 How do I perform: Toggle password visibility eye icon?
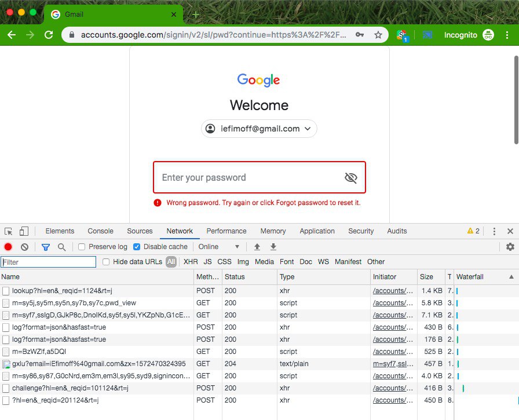point(351,178)
